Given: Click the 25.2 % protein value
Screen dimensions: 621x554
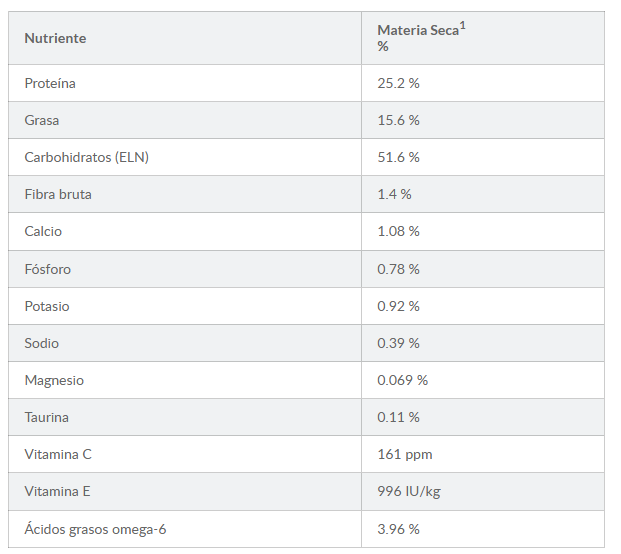Looking at the screenshot, I should (x=398, y=83).
